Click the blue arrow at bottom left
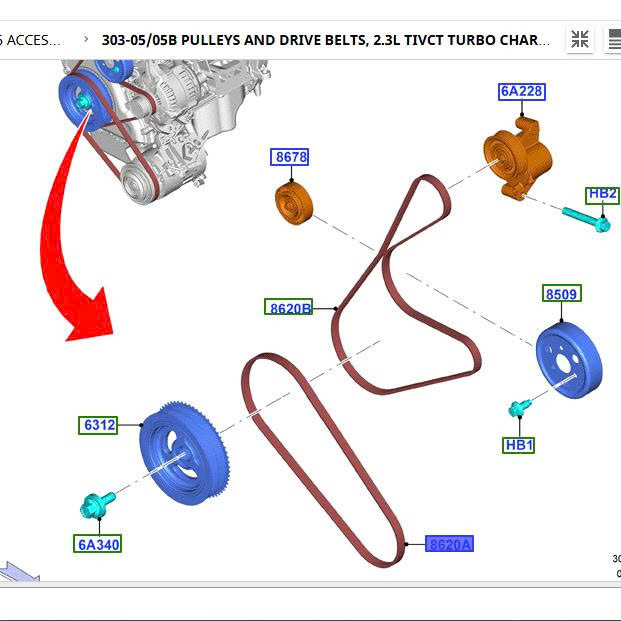Screen dimensions: 621x621 pyautogui.click(x=18, y=572)
